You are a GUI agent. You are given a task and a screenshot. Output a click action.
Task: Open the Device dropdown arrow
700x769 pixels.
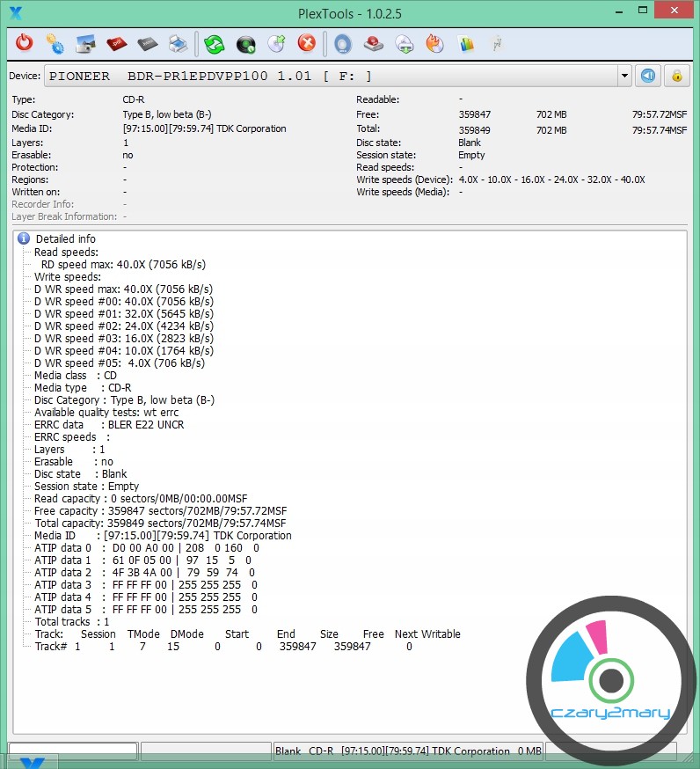[624, 76]
